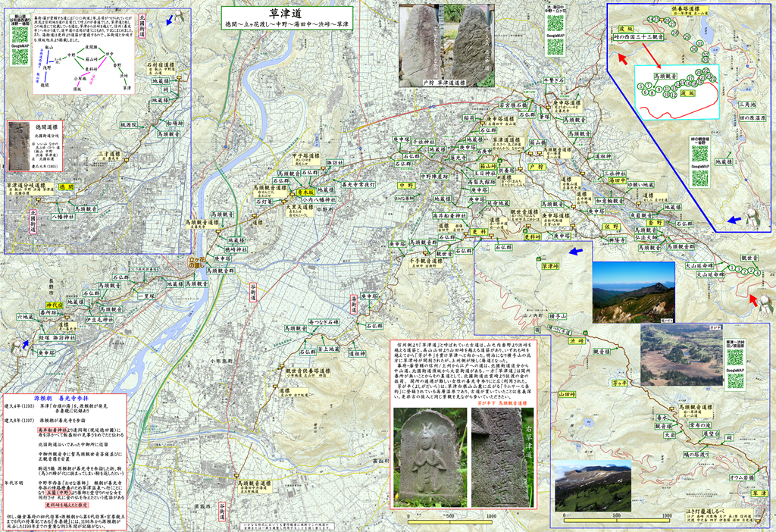This screenshot has width=776, height=532.
Task: Open the mountain peak photo under blue sky
Action: click(x=633, y=292)
